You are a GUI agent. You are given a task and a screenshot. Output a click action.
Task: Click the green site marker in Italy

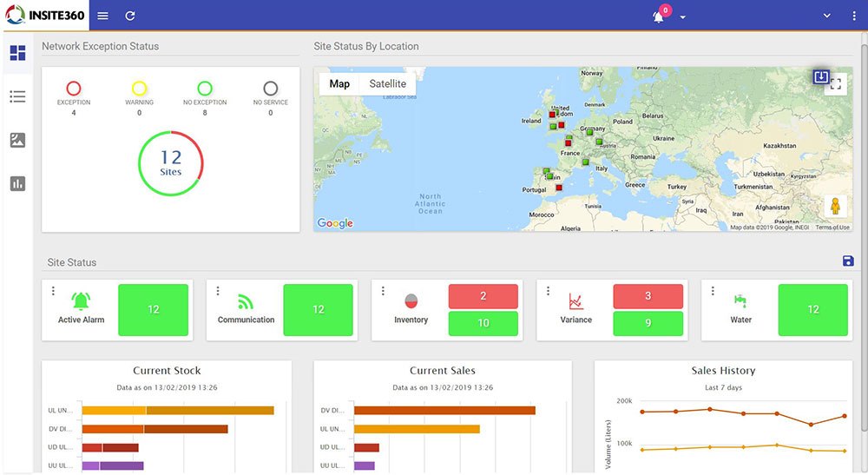pos(585,162)
